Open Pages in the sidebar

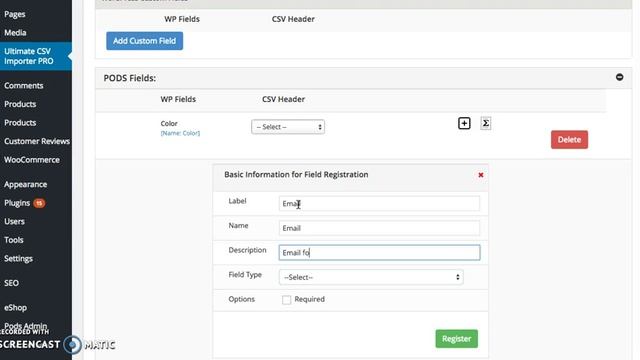[x=15, y=14]
